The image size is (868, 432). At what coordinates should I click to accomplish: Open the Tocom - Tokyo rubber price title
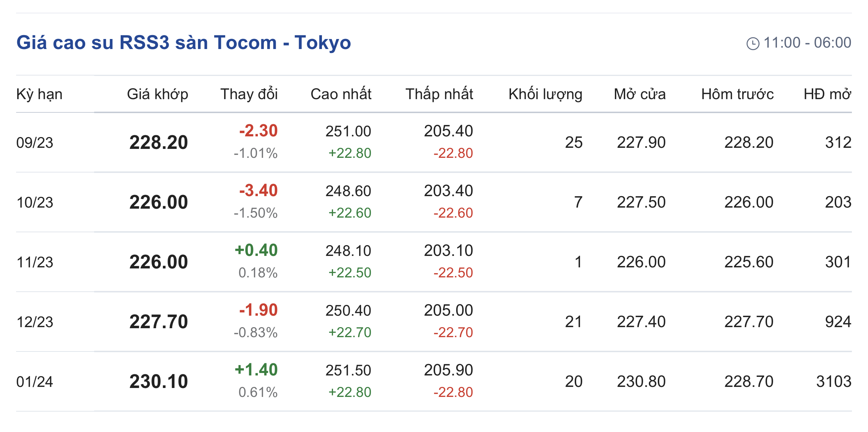click(x=183, y=43)
